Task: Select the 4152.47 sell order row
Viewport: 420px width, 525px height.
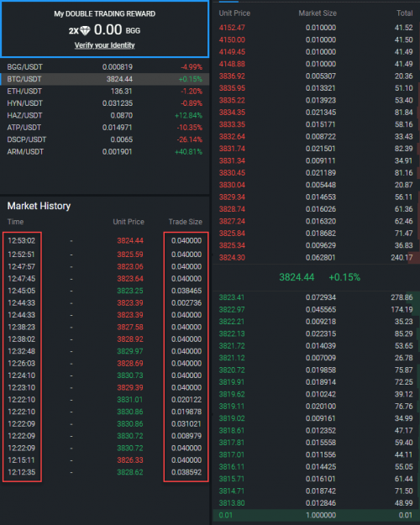Action: coord(316,28)
